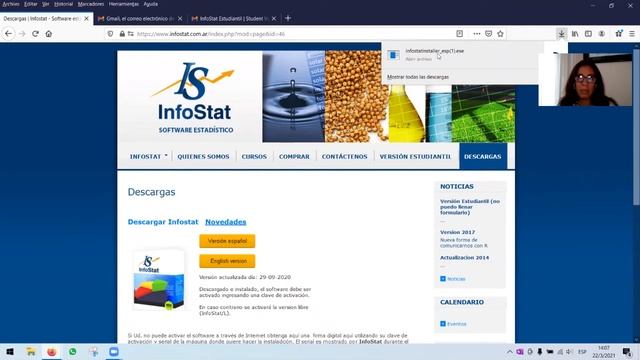Viewport: 640px width, 360px height.
Task: Toggle reader view in address bar
Action: tap(460, 34)
